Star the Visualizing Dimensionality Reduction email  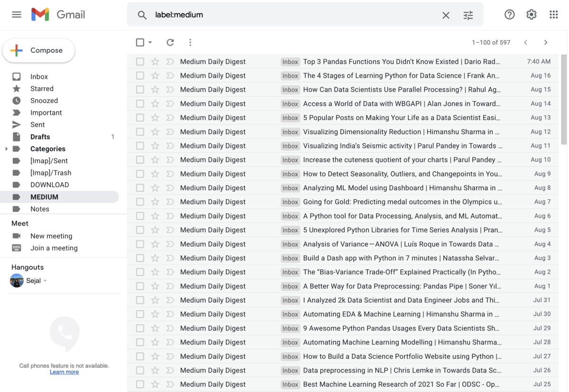(x=155, y=132)
